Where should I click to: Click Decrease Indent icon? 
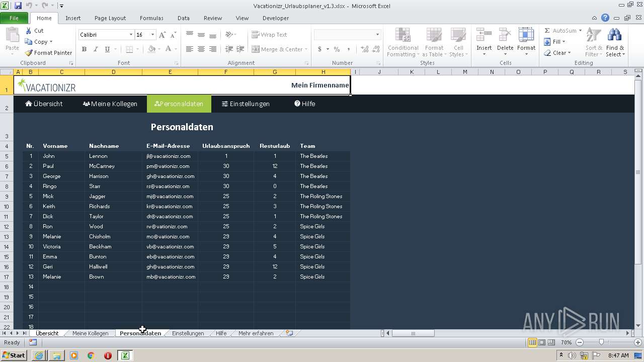(229, 49)
